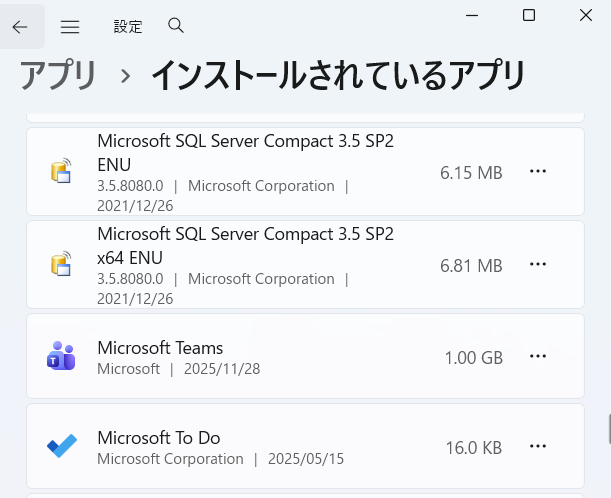Click the Teams 1.00 GB size label
Screen dimensions: 611x498
point(473,357)
